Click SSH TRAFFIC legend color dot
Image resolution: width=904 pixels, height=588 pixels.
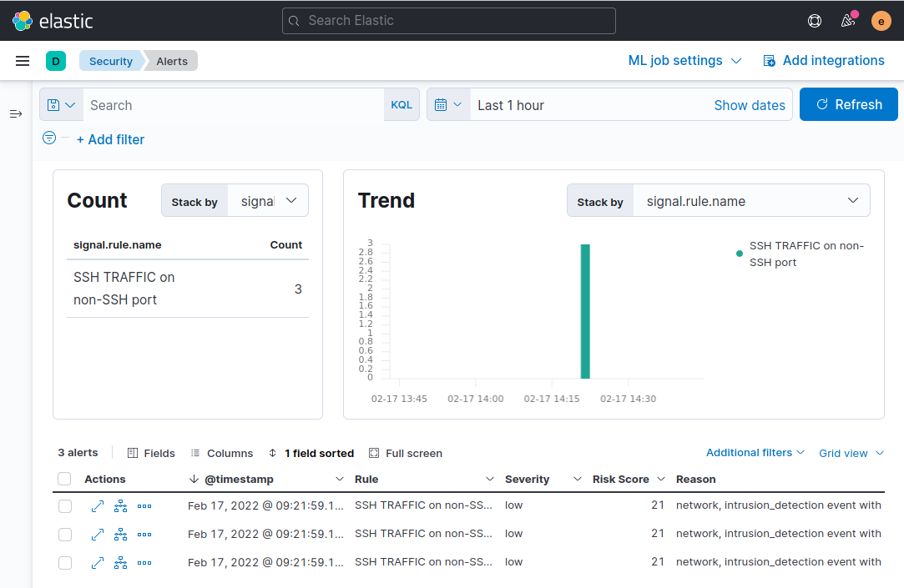coord(739,254)
